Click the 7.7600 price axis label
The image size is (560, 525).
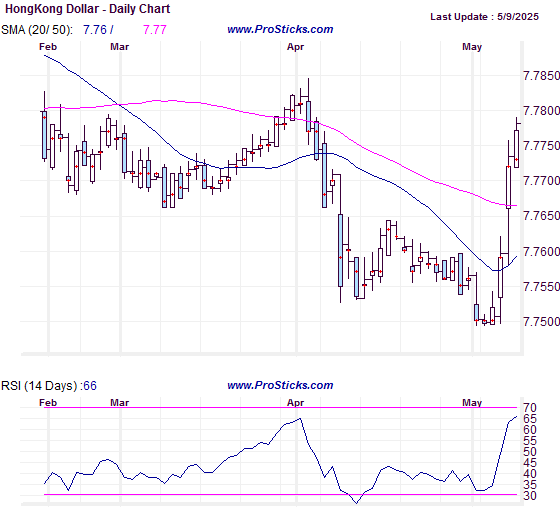[x=541, y=251]
